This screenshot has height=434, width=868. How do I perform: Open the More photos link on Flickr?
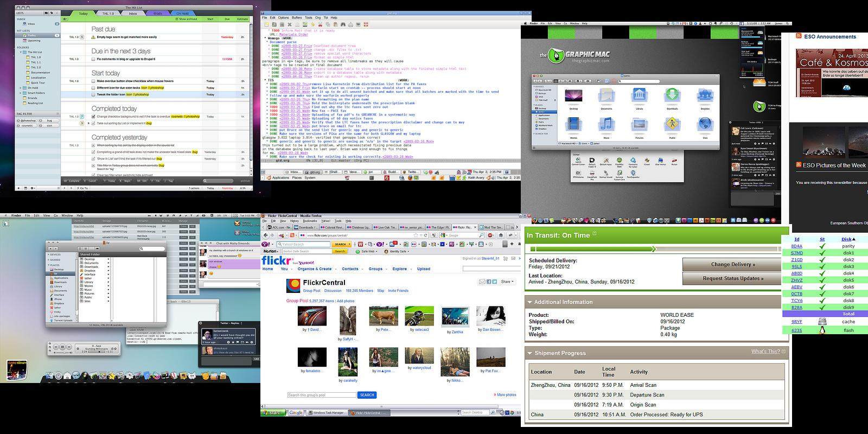coord(506,395)
